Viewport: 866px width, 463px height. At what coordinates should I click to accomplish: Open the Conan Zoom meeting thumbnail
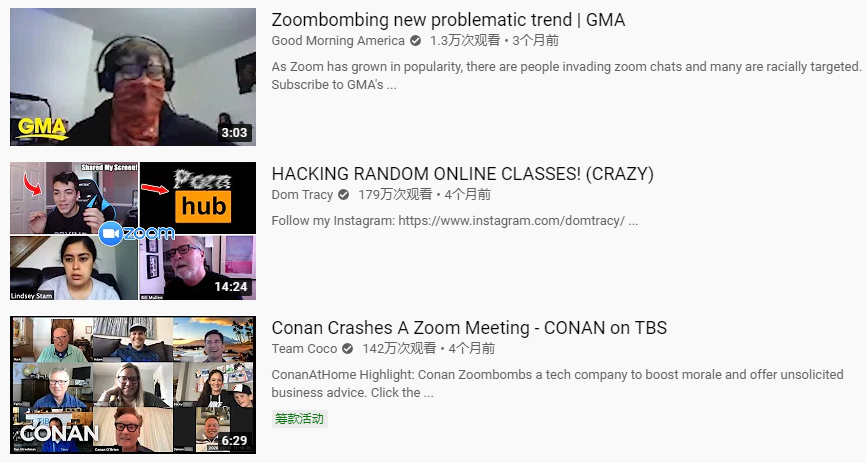133,385
